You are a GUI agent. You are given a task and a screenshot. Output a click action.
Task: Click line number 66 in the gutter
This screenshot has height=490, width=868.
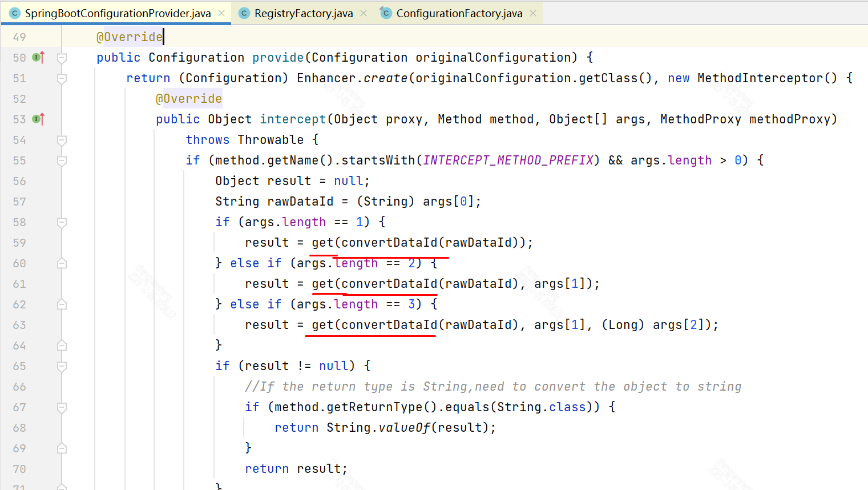click(19, 387)
